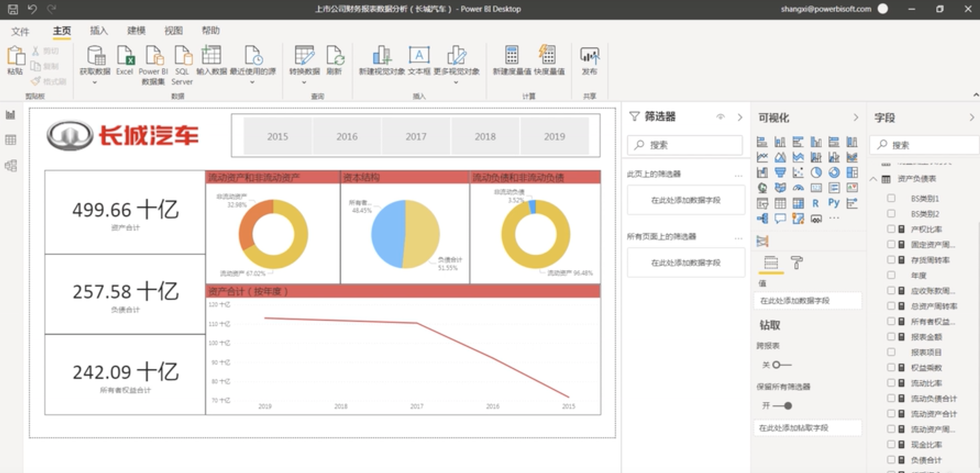Tick the 产权比率 measure checkbox
Screen dimensions: 980x473
click(x=891, y=229)
